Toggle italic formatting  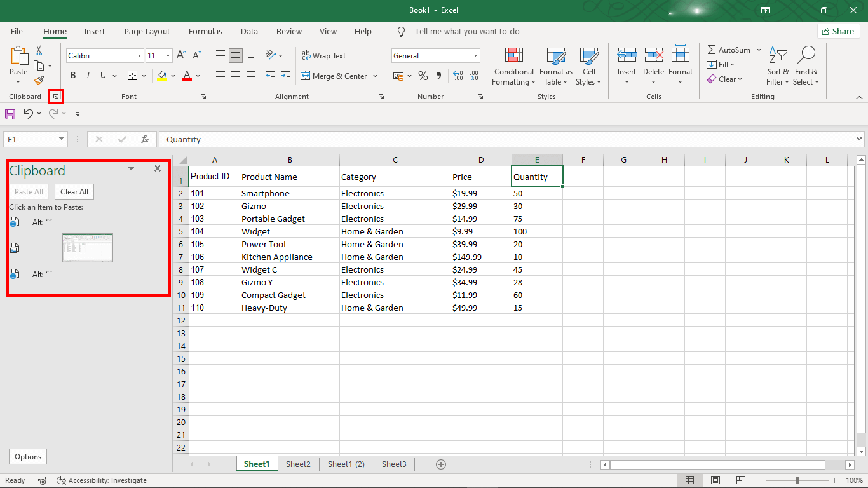88,75
